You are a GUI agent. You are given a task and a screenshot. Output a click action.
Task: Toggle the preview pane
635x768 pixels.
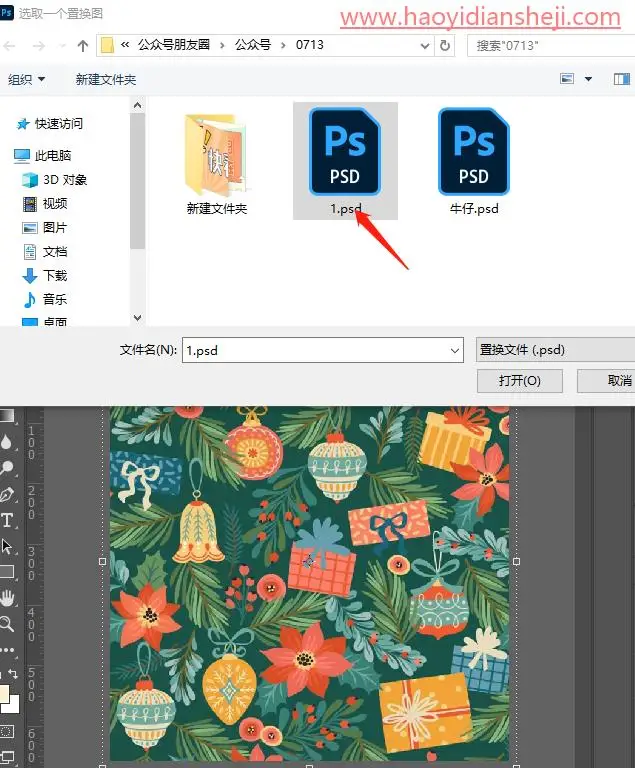coord(622,78)
